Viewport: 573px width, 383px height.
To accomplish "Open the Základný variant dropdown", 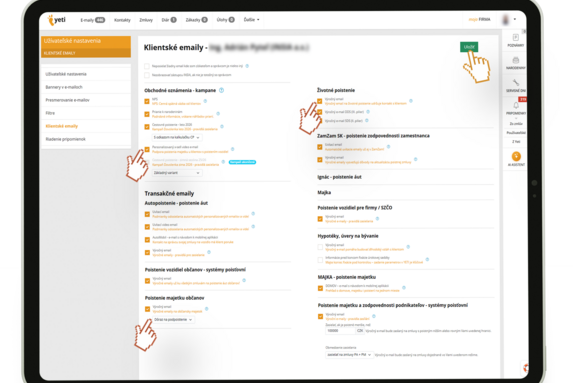I will 177,172.
